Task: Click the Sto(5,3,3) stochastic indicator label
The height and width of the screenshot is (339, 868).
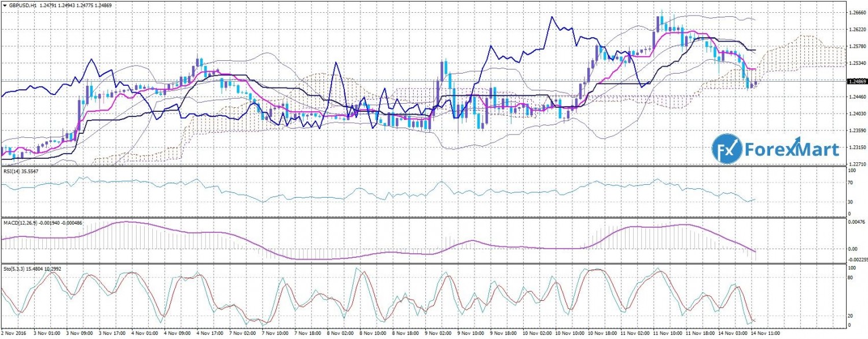Action: tap(12, 269)
